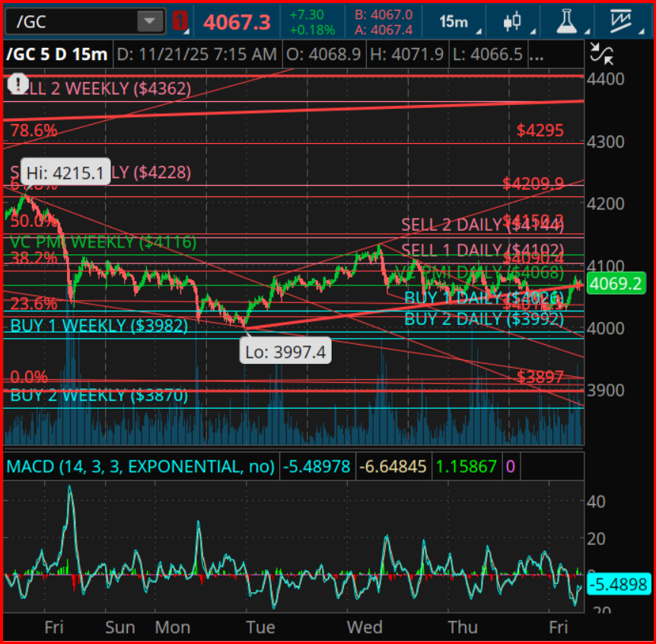Click the chart style candlestick icon
Viewport: 656px width, 644px height.
(x=514, y=21)
